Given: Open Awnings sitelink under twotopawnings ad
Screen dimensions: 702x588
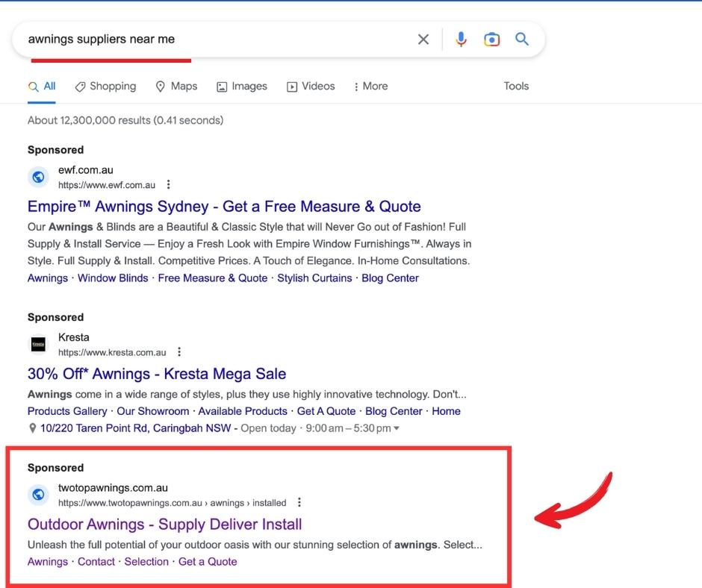Looking at the screenshot, I should (x=48, y=562).
